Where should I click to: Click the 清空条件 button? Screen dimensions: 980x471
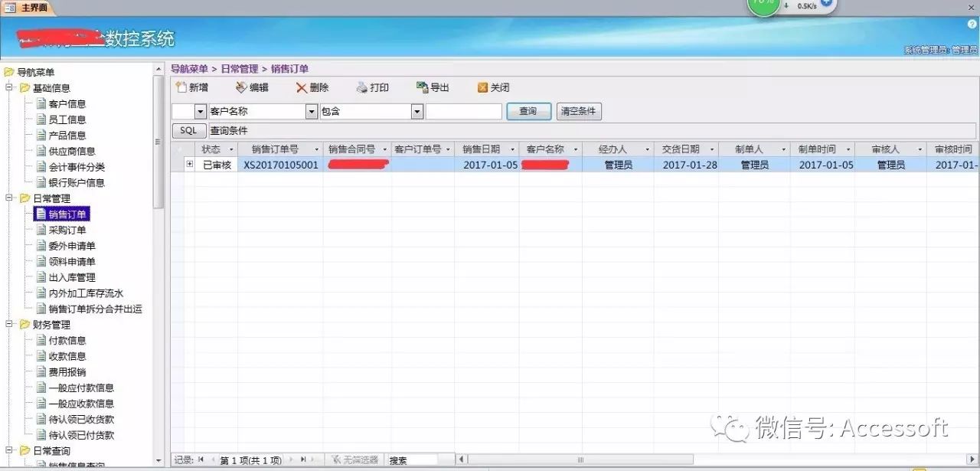tap(579, 111)
